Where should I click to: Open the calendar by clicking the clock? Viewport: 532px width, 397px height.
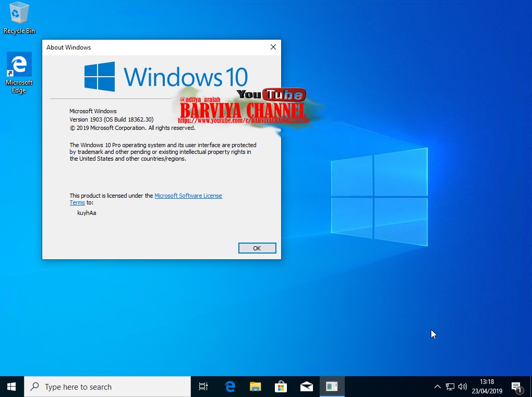[487, 386]
